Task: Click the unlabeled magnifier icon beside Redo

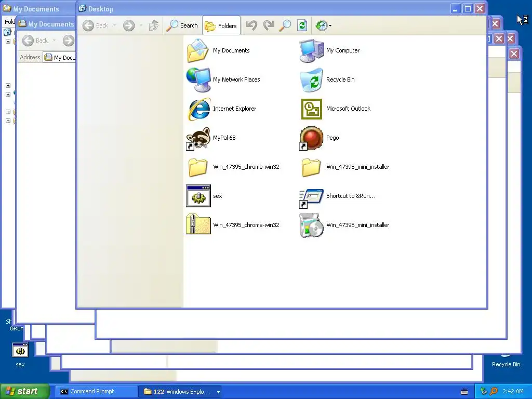Action: click(x=285, y=25)
